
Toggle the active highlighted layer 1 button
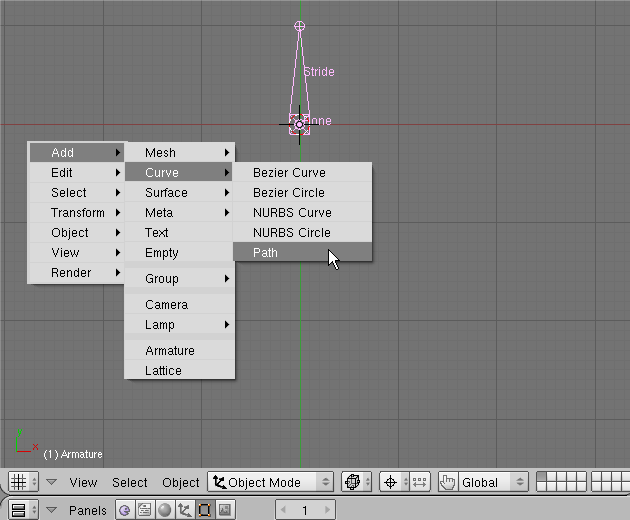[542, 477]
